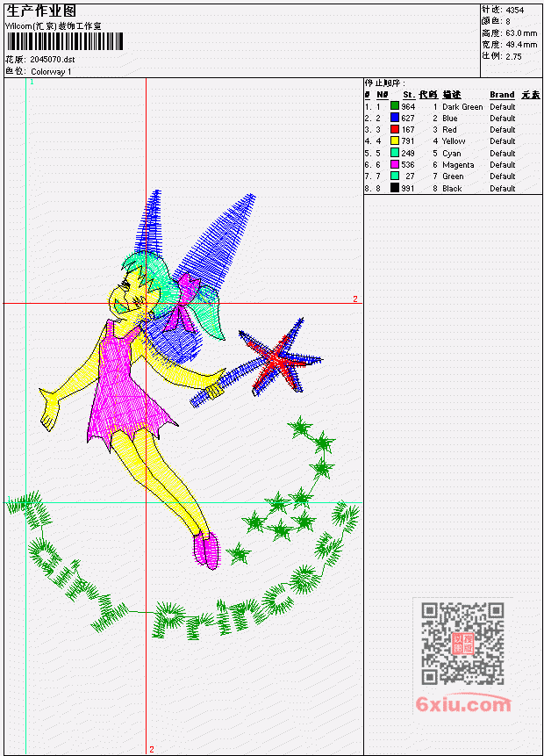Select the Blue color swatch
Image resolution: width=544 pixels, height=756 pixels.
click(x=394, y=118)
